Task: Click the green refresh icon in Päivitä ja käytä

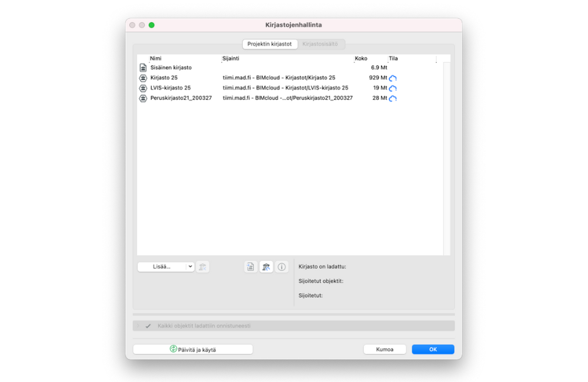Action: (173, 349)
